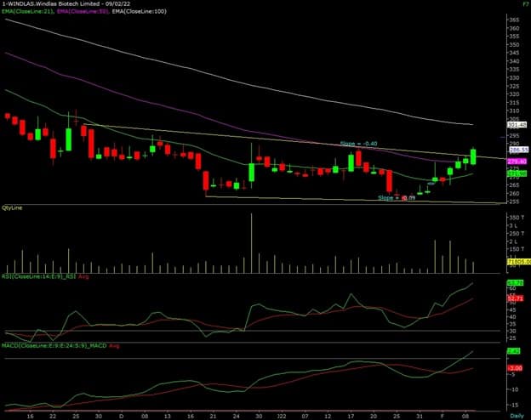The image size is (531, 420).
Task: Click the QtyLine volume panel label
Action: [12, 207]
